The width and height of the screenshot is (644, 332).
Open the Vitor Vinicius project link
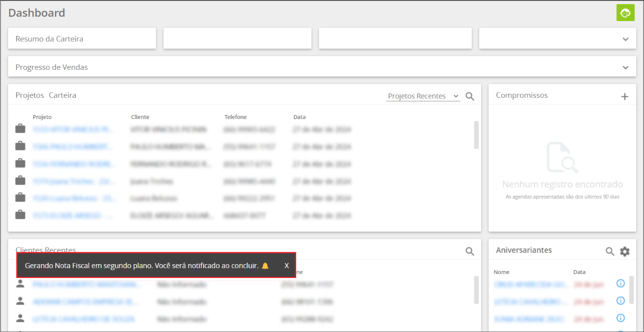(x=73, y=129)
